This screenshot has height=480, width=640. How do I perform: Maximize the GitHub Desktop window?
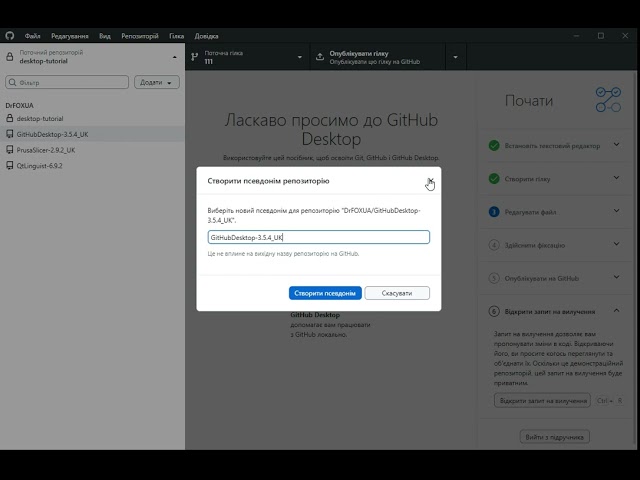coord(601,36)
